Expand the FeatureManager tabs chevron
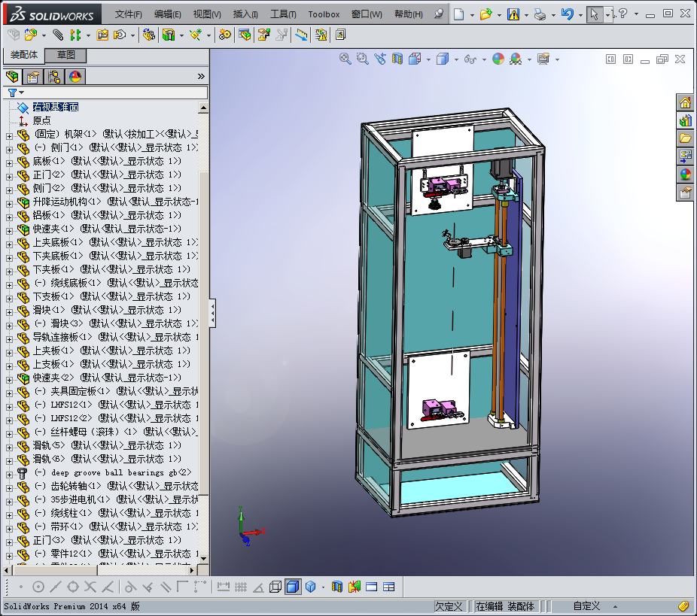 coord(201,77)
